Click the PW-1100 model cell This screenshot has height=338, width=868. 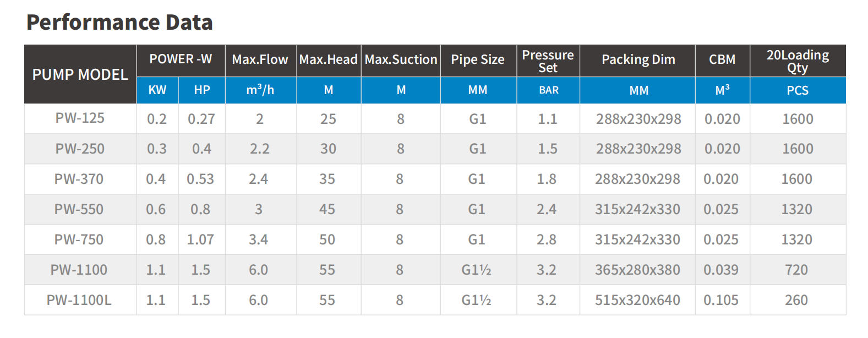[x=79, y=270]
